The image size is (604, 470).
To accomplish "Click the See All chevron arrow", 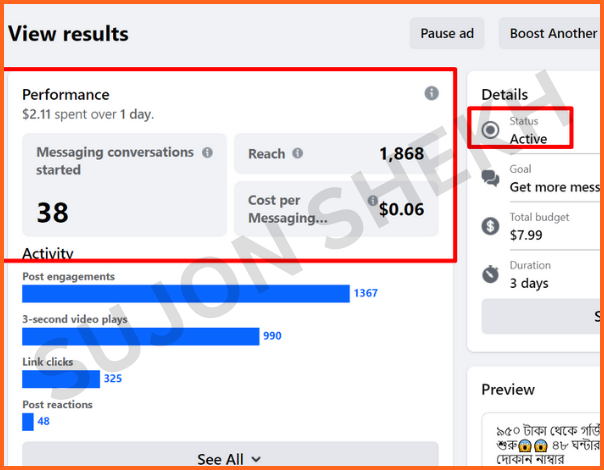I will coord(257,459).
